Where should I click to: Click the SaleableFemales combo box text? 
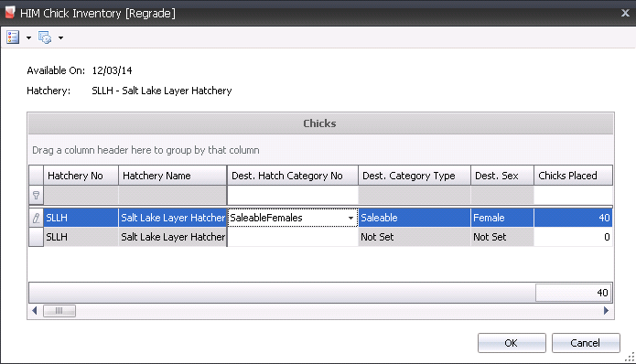[266, 218]
